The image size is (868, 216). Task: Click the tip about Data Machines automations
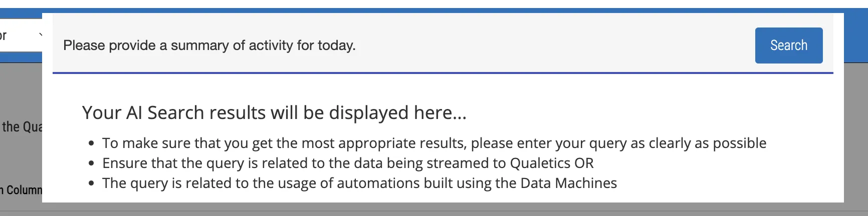coord(359,183)
